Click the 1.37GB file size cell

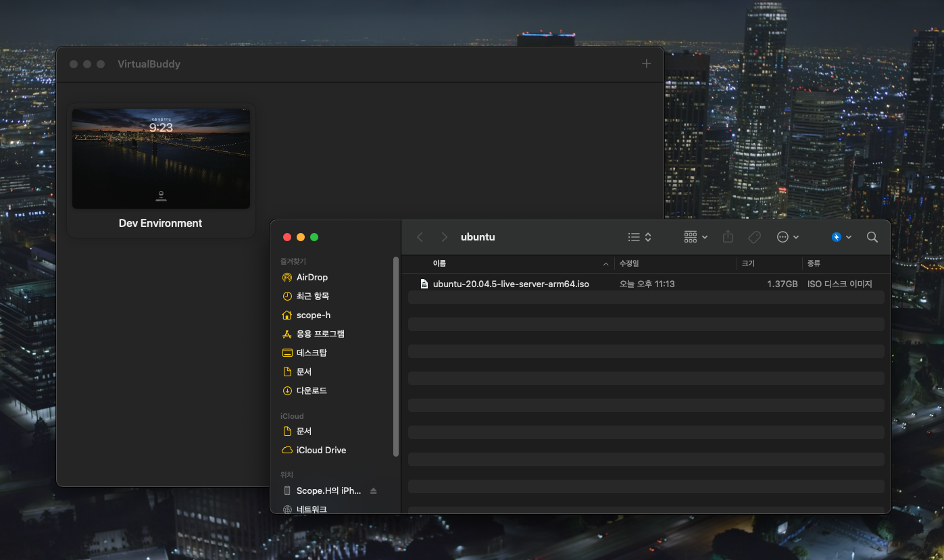click(x=782, y=284)
